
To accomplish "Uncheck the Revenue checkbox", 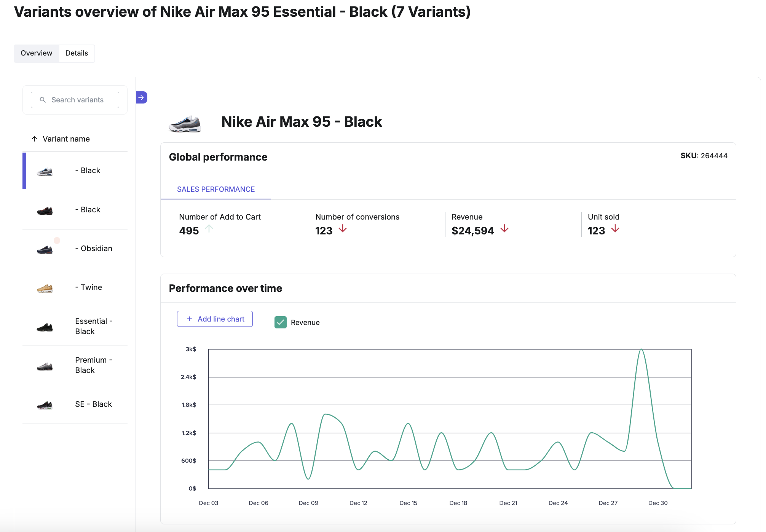I will coord(281,322).
